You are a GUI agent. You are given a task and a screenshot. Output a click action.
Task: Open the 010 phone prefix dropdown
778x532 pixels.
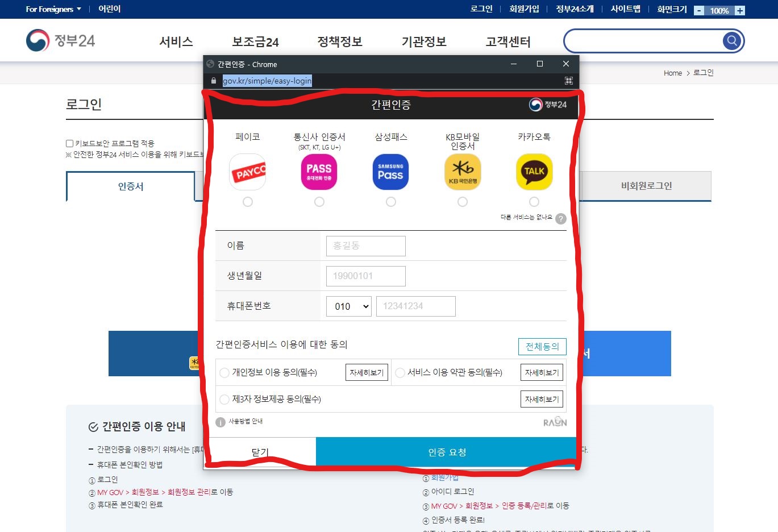click(349, 306)
